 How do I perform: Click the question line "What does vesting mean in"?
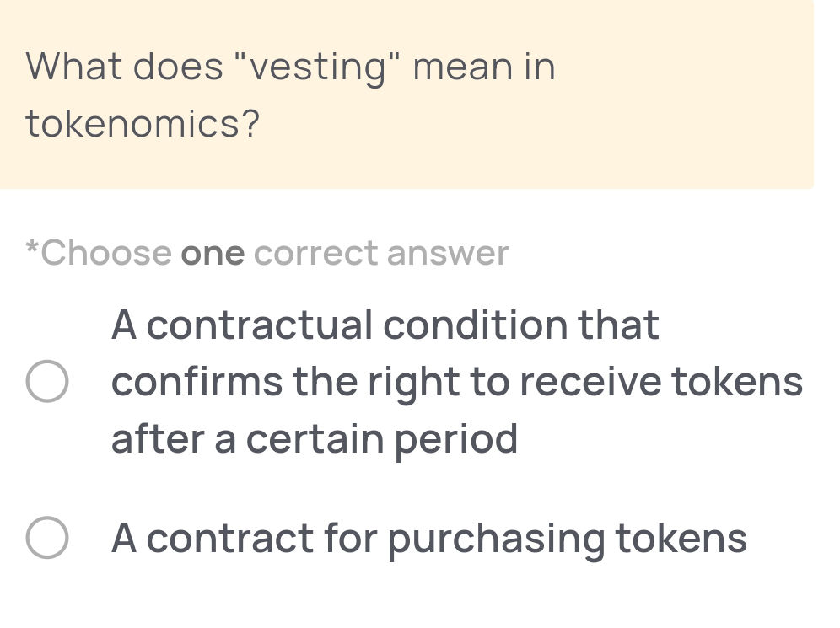290,67
